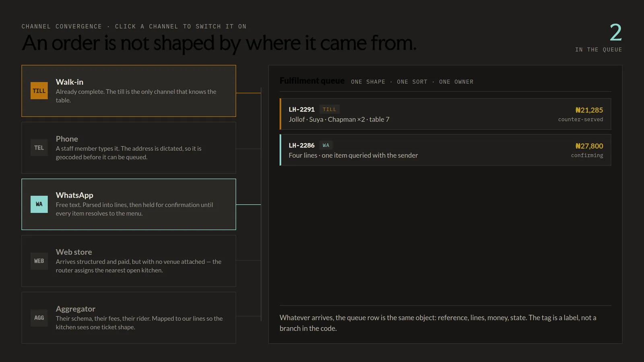
Task: Click the TEL badge icon on Phone
Action: 39,148
